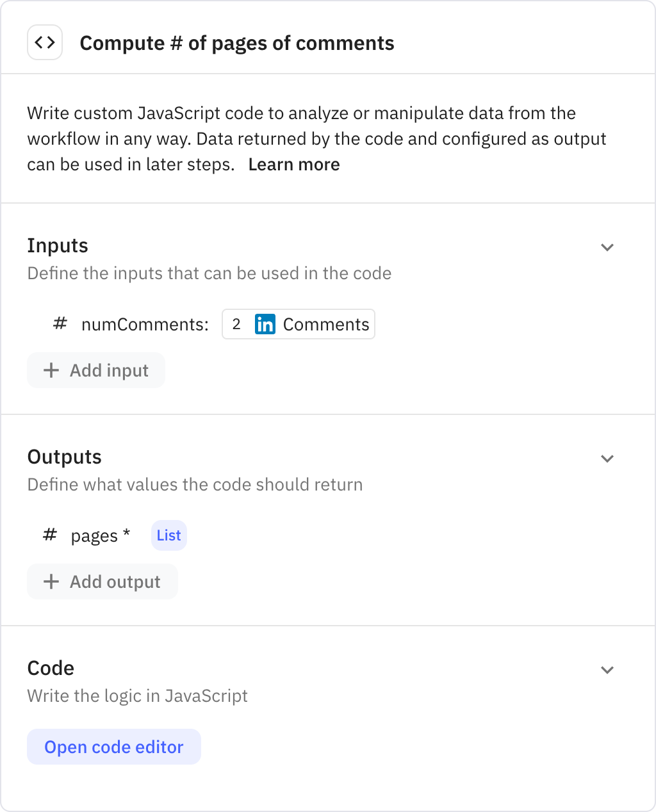Click the LinkedIn icon in the Comments chip
The width and height of the screenshot is (656, 812).
265,324
